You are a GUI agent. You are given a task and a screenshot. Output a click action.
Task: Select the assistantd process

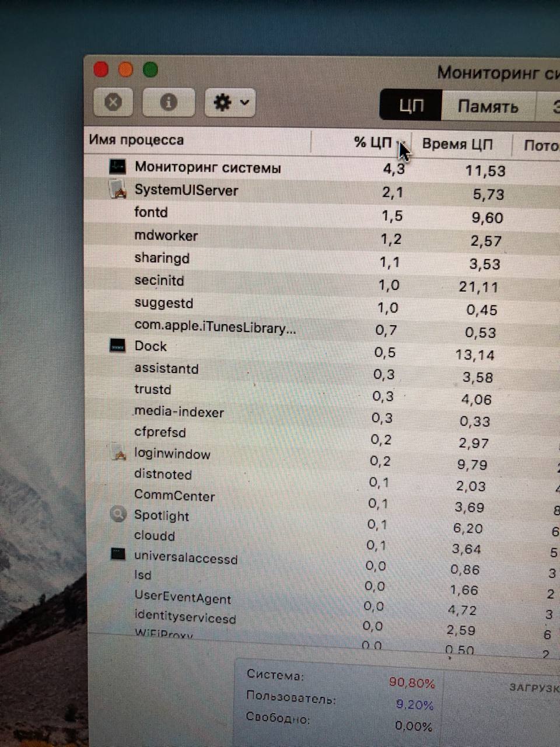tap(166, 369)
